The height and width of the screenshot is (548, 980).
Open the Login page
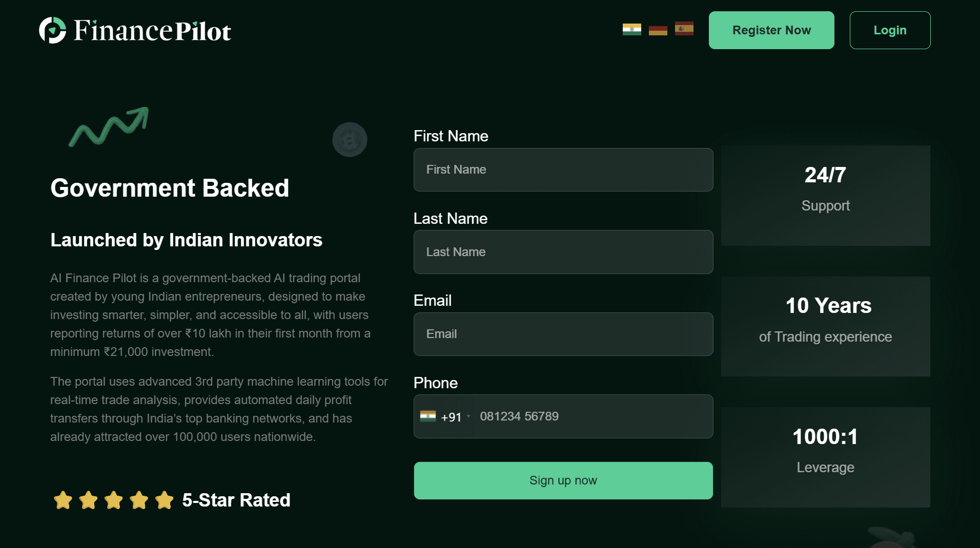coord(890,30)
